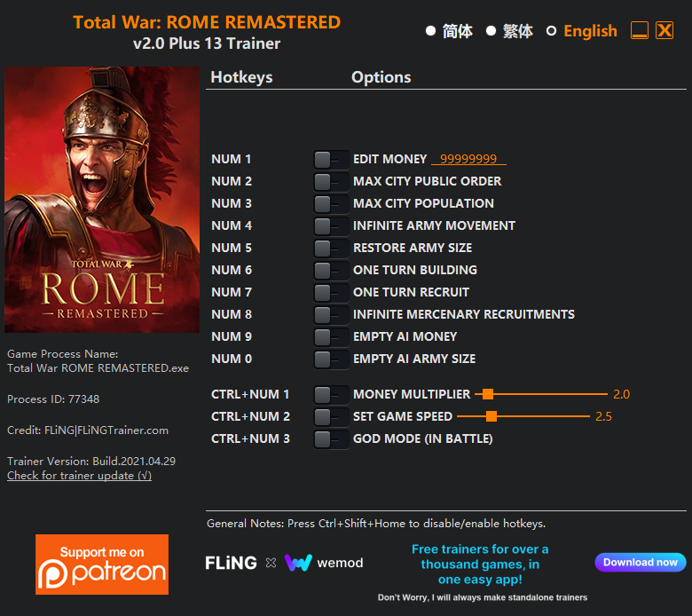Toggle Edit Money switch

pyautogui.click(x=331, y=160)
